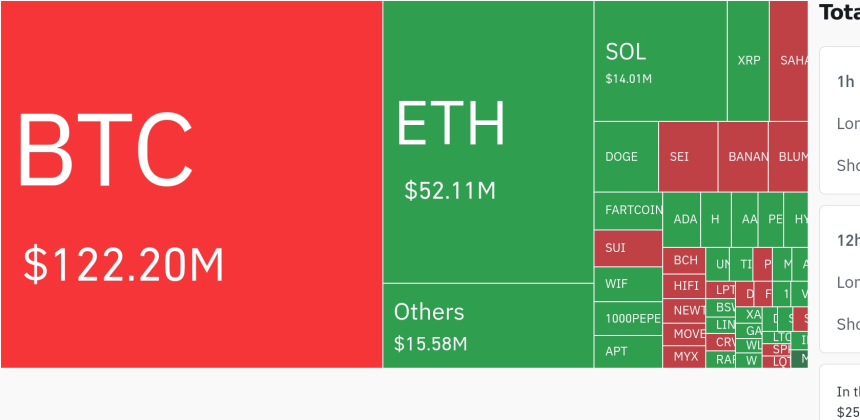The height and width of the screenshot is (420, 860).
Task: Click the SOL $14.01M tile
Action: (x=660, y=61)
